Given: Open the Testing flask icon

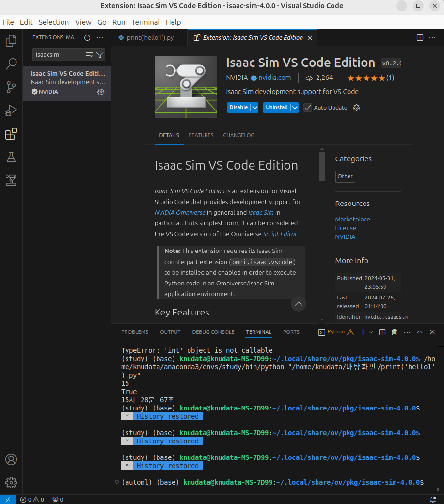Looking at the screenshot, I should click(x=11, y=157).
